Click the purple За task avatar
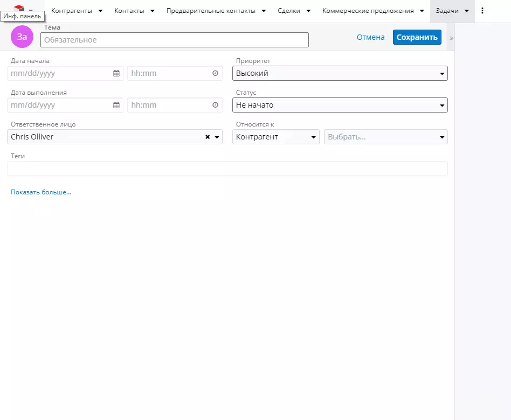 click(22, 37)
